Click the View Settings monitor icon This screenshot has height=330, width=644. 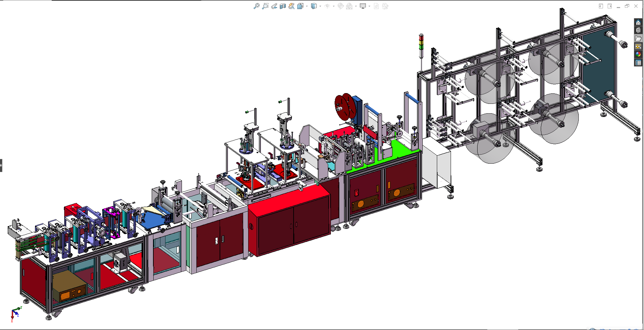pyautogui.click(x=363, y=6)
